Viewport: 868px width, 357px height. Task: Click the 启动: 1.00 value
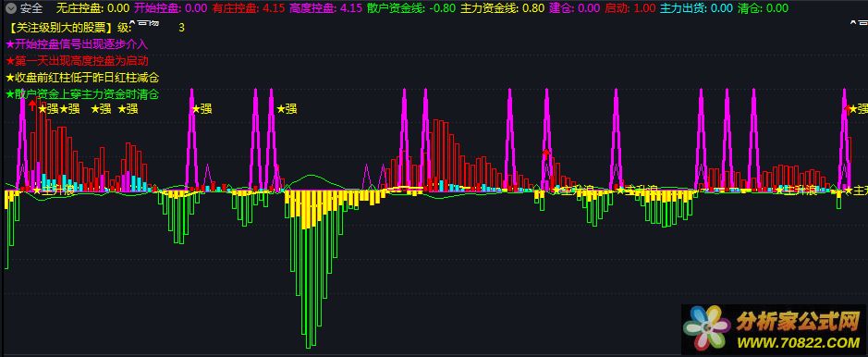pos(630,8)
